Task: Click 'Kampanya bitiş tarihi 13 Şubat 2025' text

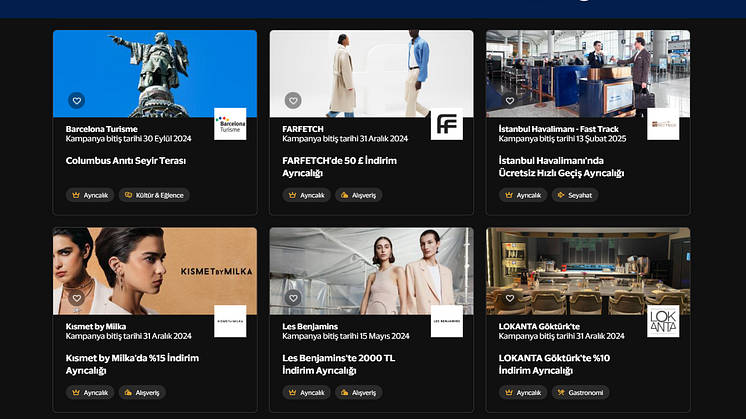Action: tap(562, 139)
